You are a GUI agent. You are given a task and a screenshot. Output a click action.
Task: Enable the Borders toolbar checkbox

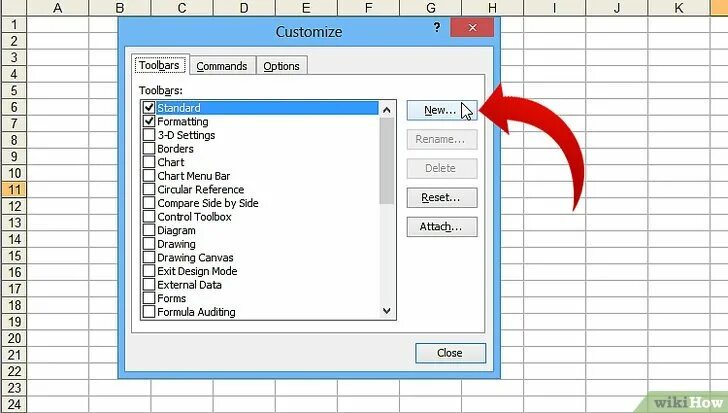[x=149, y=148]
